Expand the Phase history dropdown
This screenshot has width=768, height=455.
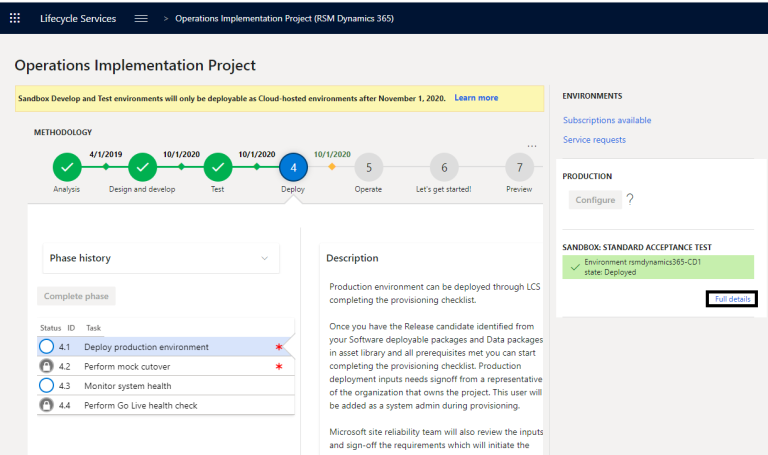[160, 258]
